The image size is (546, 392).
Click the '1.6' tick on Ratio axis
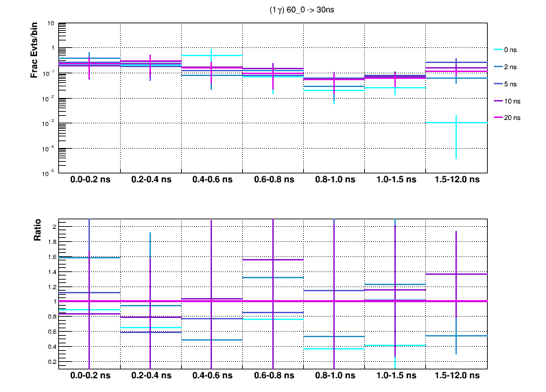point(50,258)
